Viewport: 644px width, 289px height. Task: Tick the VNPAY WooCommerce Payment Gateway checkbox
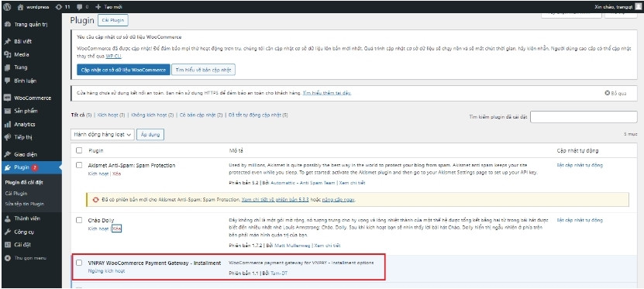coord(79,263)
